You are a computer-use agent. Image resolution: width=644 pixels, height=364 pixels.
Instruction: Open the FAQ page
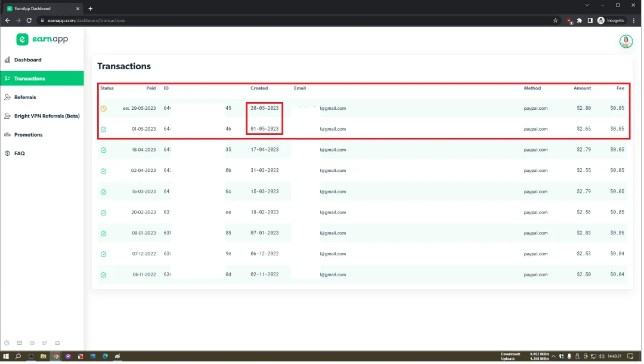tap(19, 153)
